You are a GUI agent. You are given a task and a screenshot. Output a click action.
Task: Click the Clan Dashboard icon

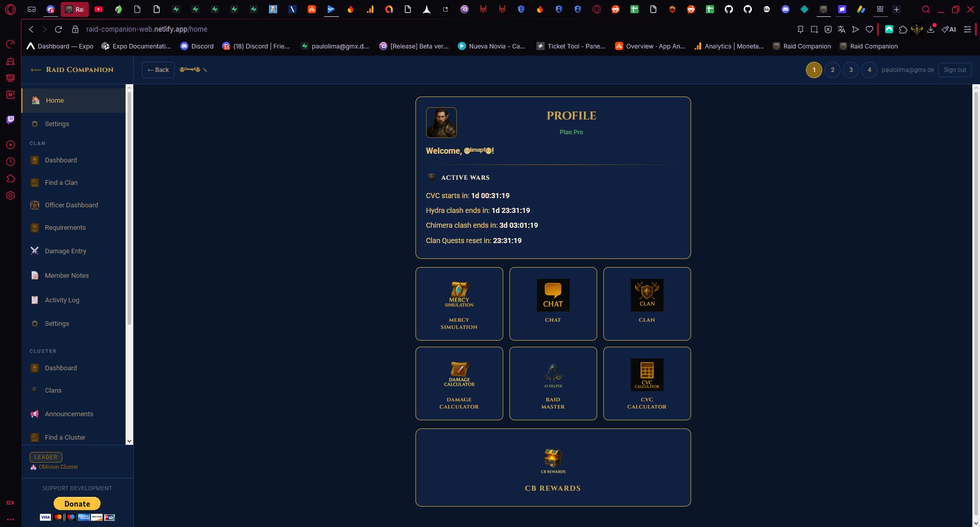[x=35, y=160]
